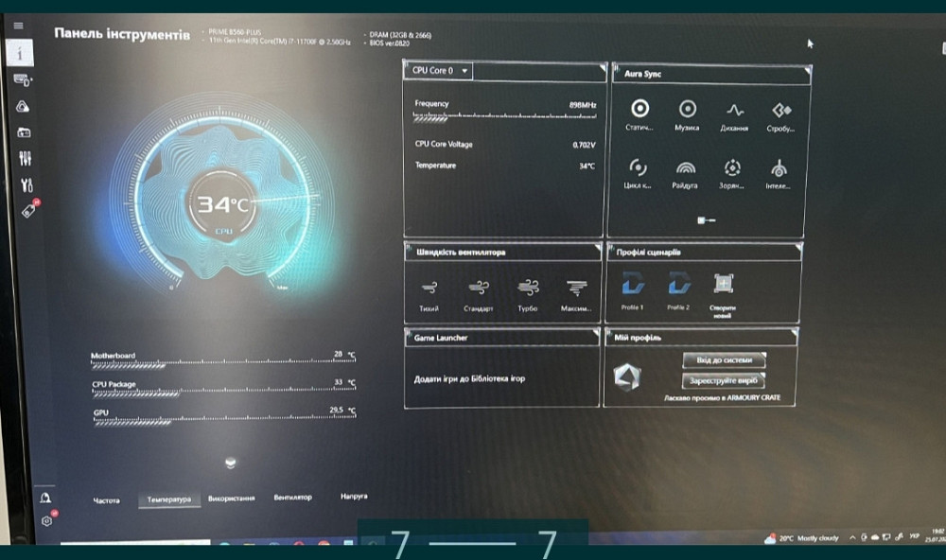Create a new scenario profile (Створити новий)

(x=724, y=285)
